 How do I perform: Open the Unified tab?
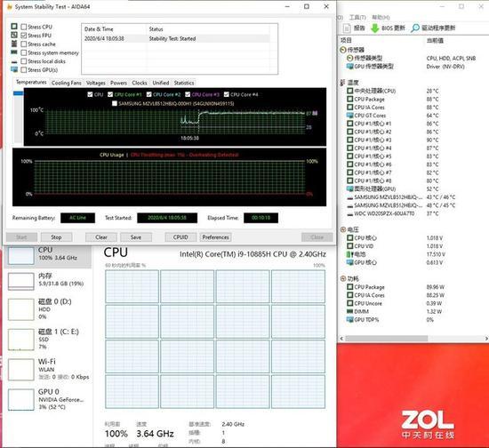point(161,83)
